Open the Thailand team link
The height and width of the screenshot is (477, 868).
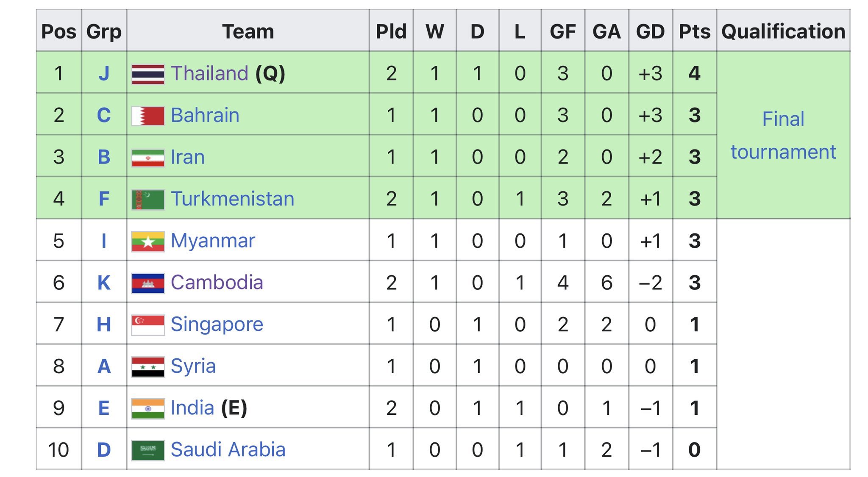209,73
